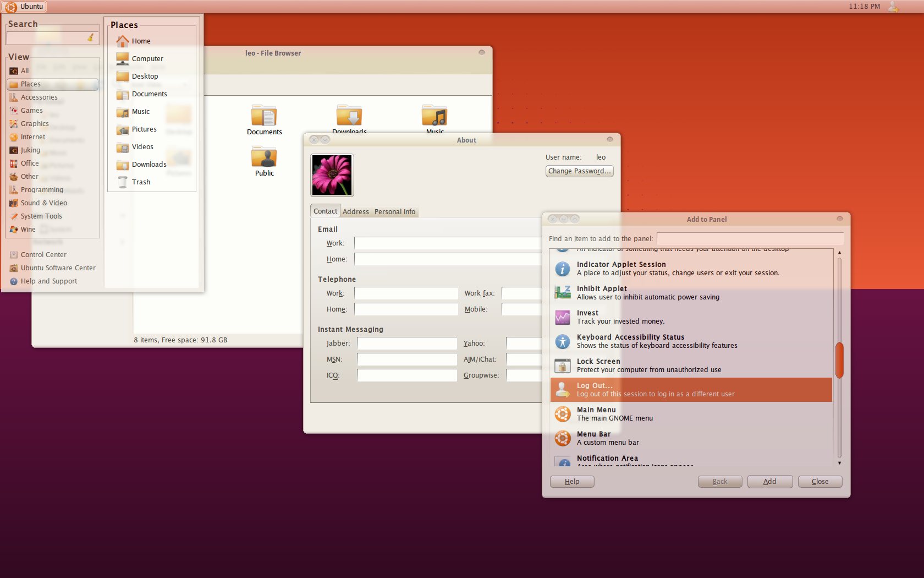Open the System Tools category
The image size is (924, 578).
pos(53,216)
